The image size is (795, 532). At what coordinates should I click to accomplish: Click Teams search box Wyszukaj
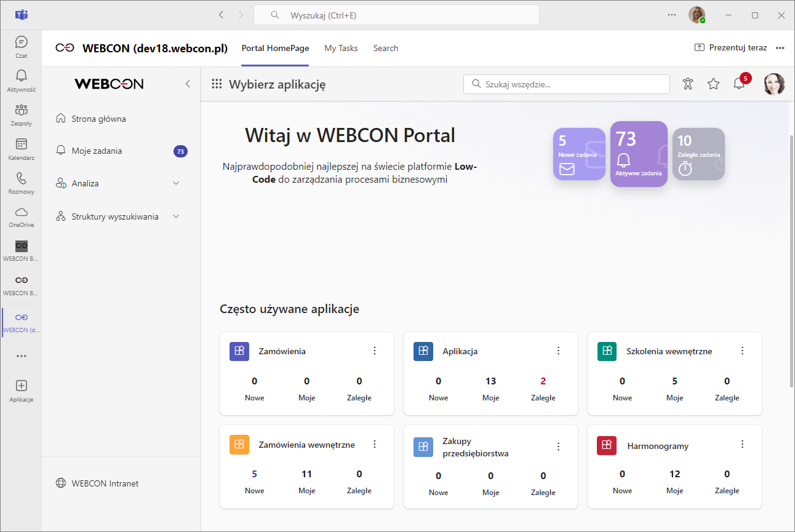pyautogui.click(x=396, y=15)
